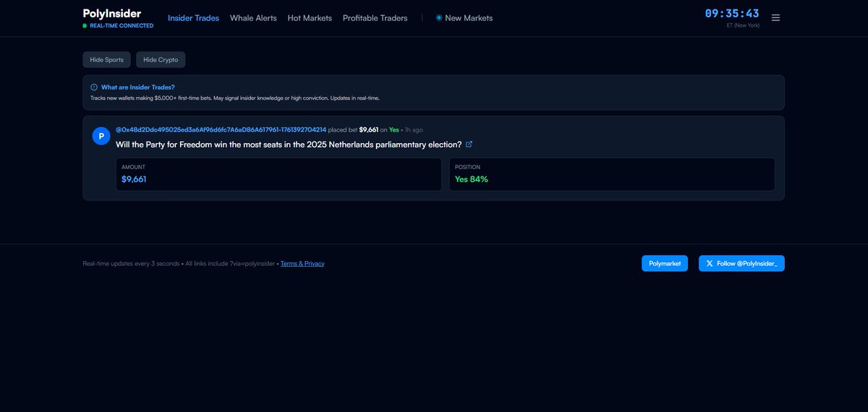Switch to the Whale Alerts tab

[x=253, y=18]
